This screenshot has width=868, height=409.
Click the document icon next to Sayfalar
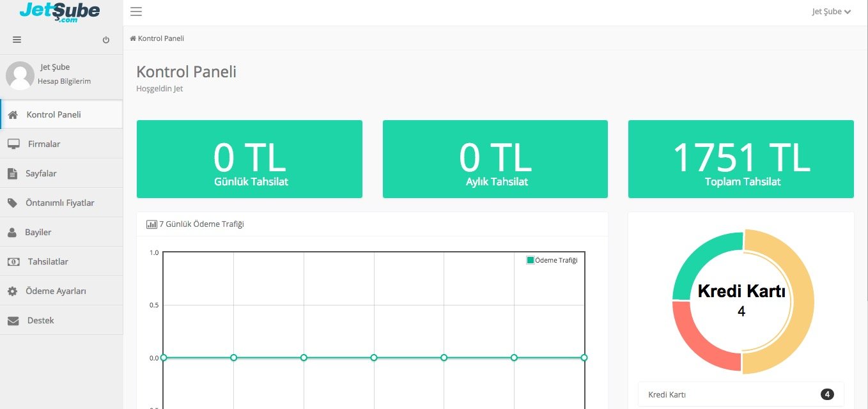tap(12, 174)
